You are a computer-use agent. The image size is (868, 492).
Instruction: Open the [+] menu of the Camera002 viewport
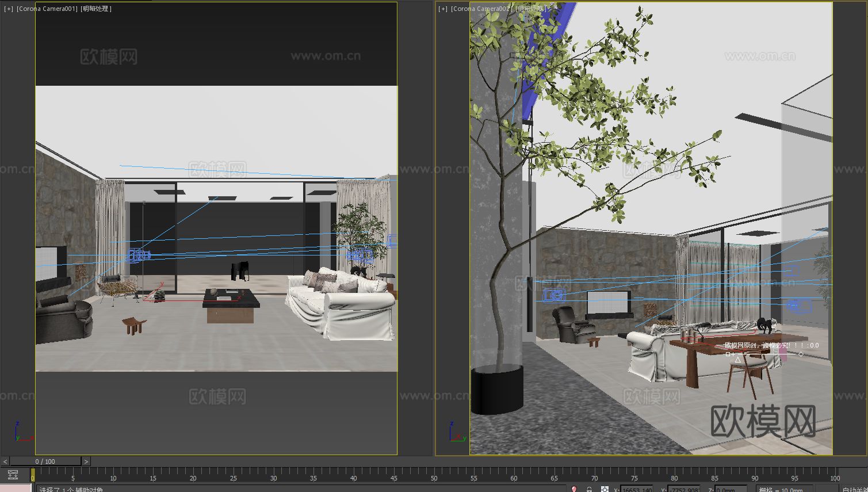(442, 9)
